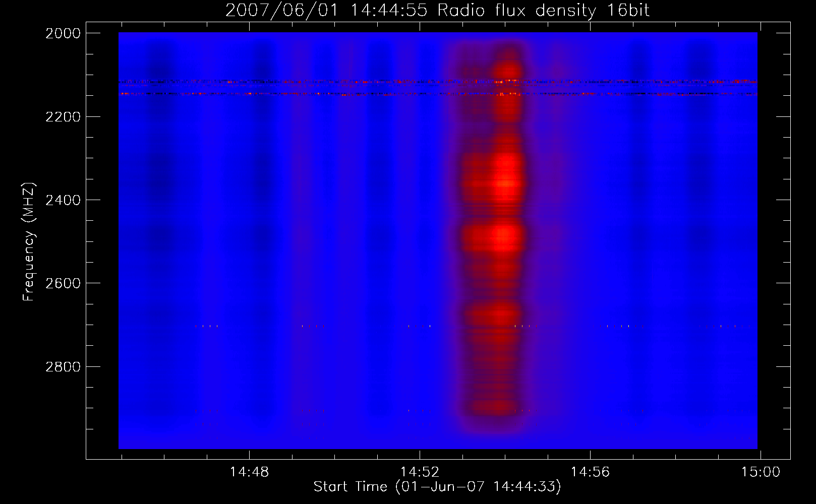Click the 2200 frequency tick label
Screen dimensions: 816x504
63,117
